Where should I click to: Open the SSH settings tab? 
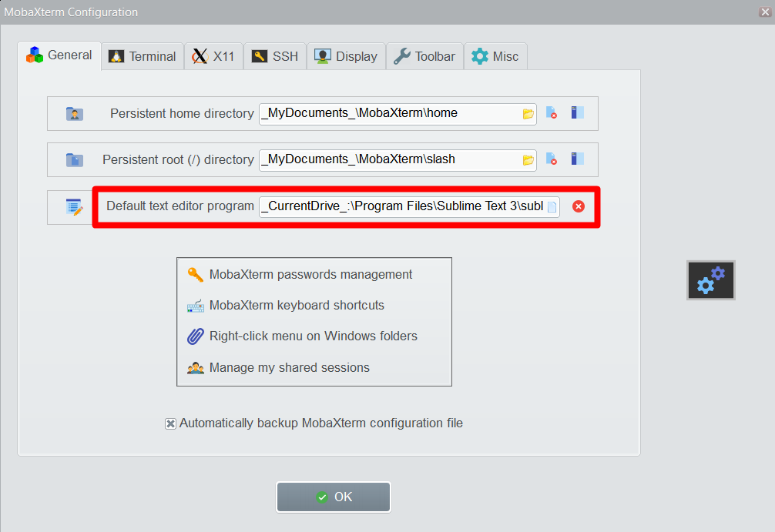pyautogui.click(x=274, y=55)
